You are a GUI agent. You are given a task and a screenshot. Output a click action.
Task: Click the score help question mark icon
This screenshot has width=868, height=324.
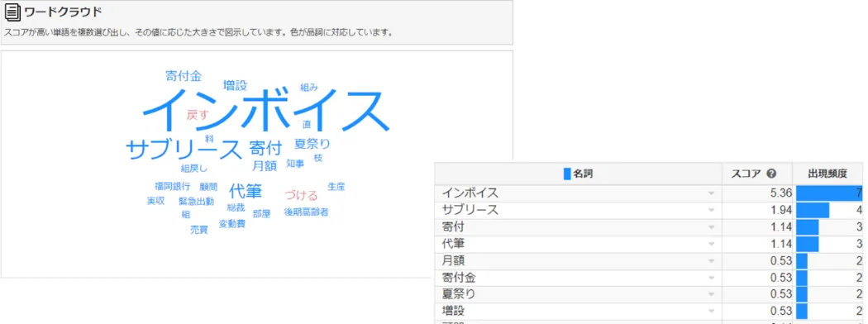point(771,174)
